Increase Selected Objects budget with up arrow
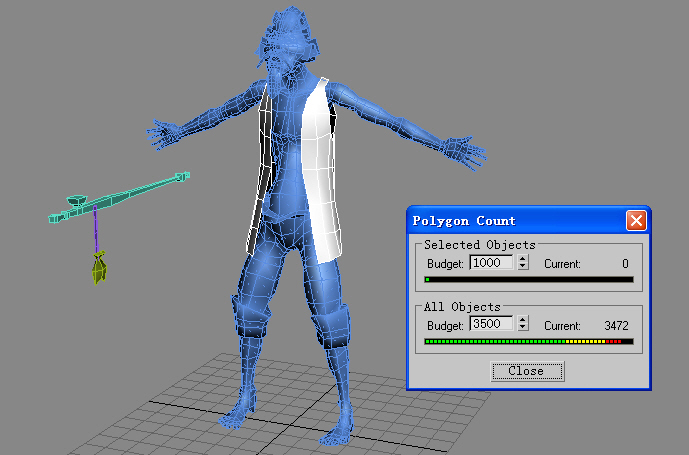689x455 pixels. (x=522, y=260)
